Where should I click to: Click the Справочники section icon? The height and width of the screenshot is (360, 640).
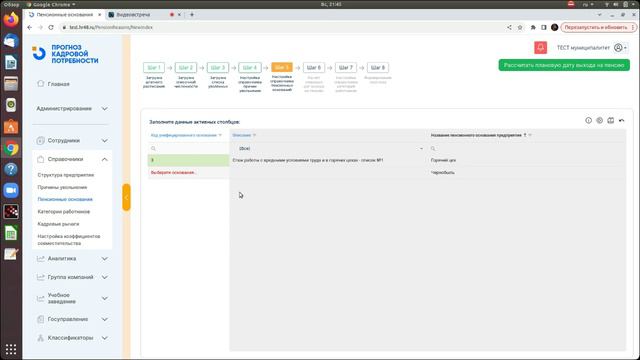(x=40, y=159)
